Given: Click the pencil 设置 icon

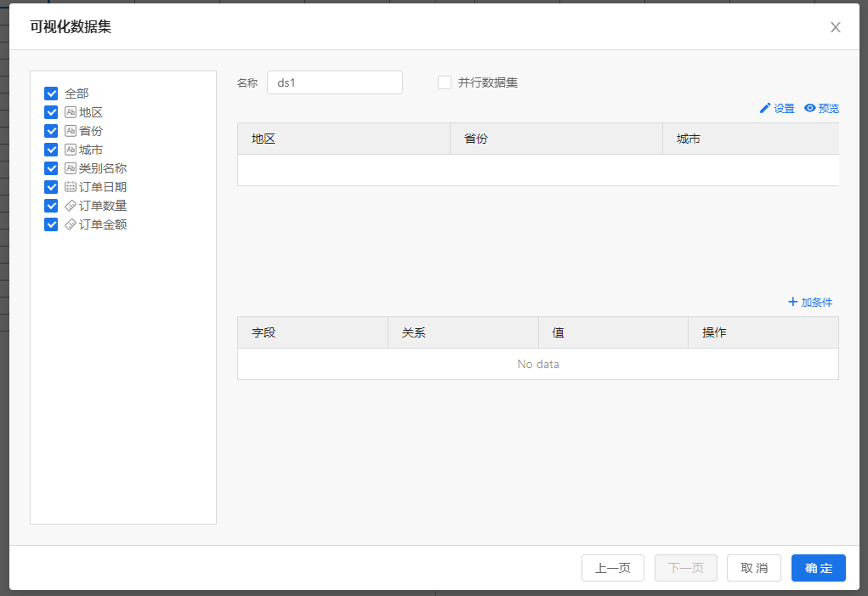Looking at the screenshot, I should pyautogui.click(x=765, y=109).
